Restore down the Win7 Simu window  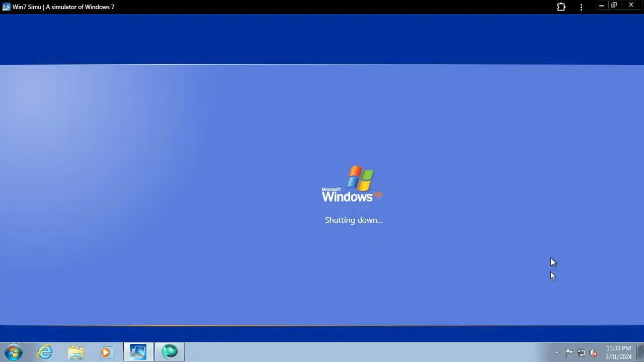(x=614, y=6)
